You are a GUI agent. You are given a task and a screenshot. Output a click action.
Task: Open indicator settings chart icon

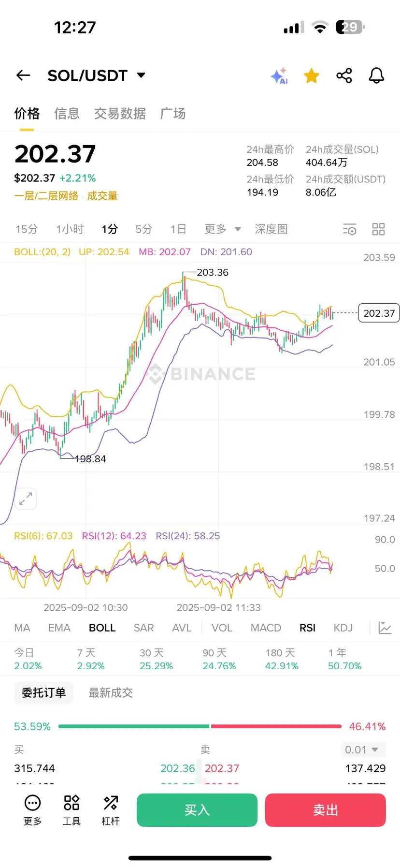pos(385,628)
